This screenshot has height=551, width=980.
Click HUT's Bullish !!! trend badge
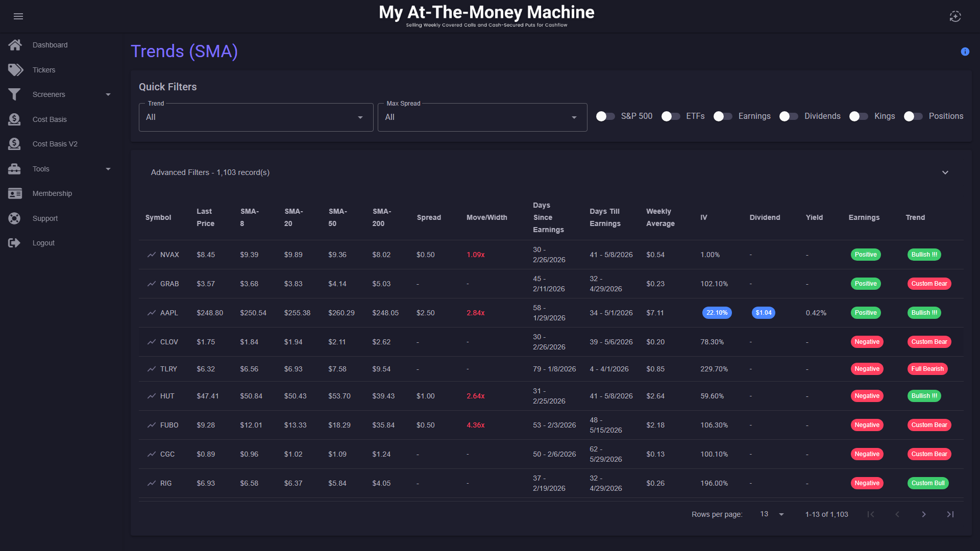point(924,396)
